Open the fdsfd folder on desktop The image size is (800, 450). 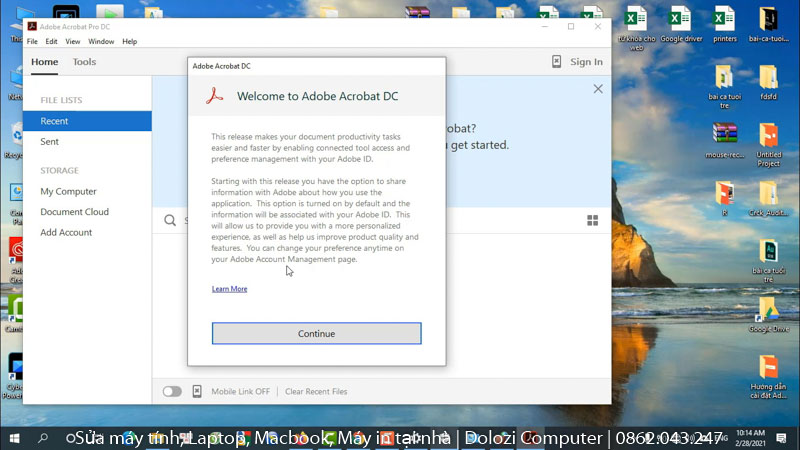[768, 83]
